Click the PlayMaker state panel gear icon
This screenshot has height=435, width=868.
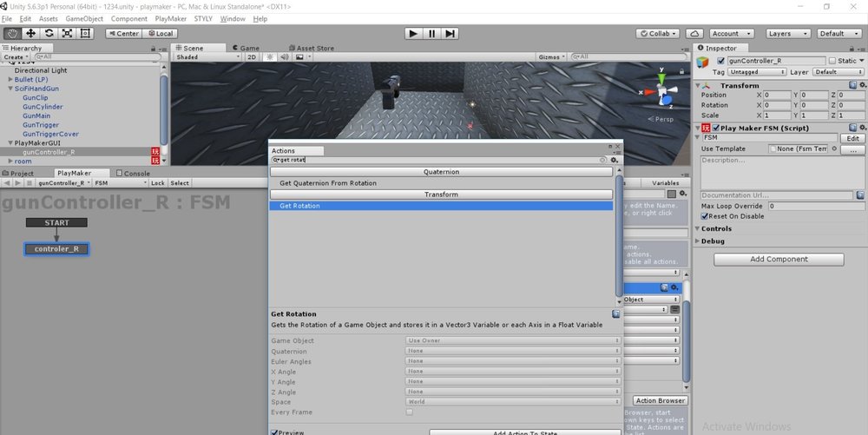[x=683, y=194]
